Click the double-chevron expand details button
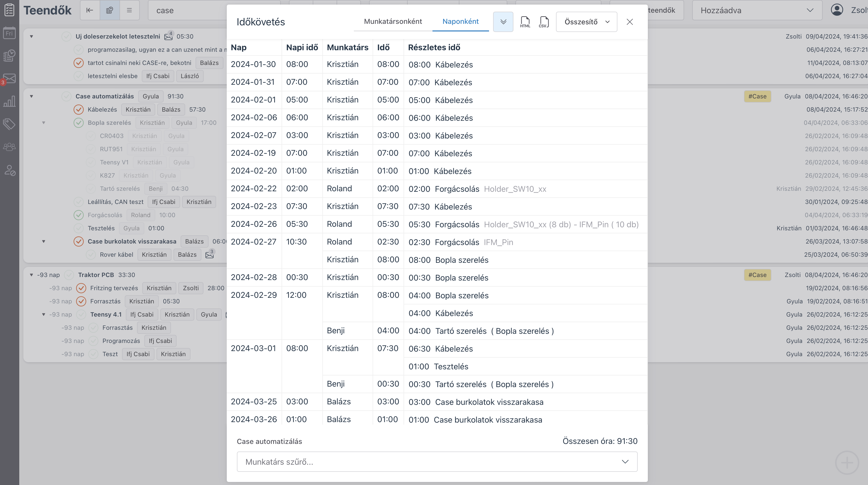Viewport: 868px width, 485px height. (503, 22)
